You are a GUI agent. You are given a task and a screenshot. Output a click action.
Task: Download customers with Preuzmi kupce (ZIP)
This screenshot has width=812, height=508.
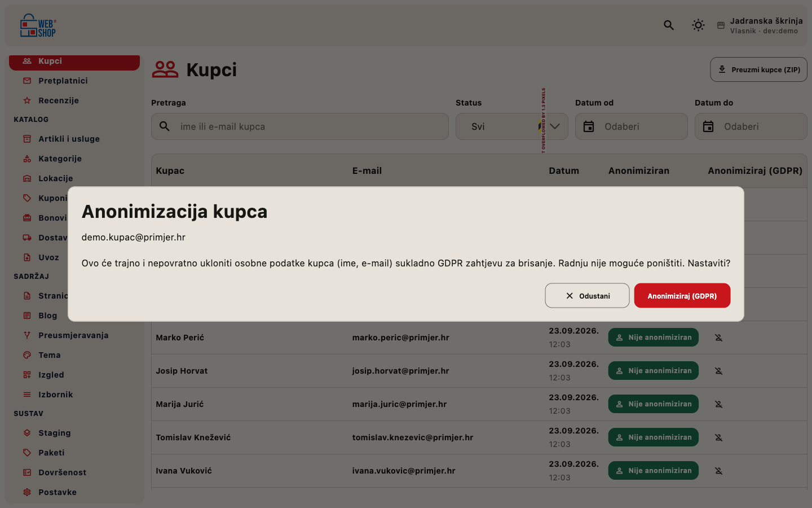pos(758,69)
